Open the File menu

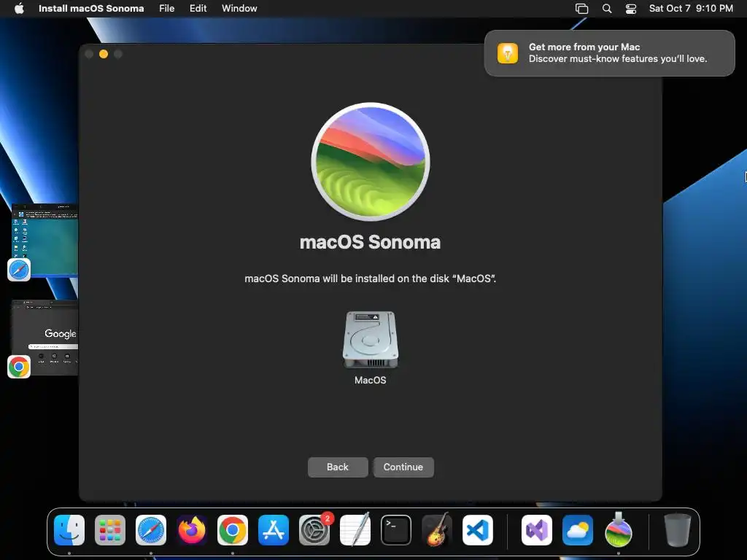pyautogui.click(x=167, y=8)
